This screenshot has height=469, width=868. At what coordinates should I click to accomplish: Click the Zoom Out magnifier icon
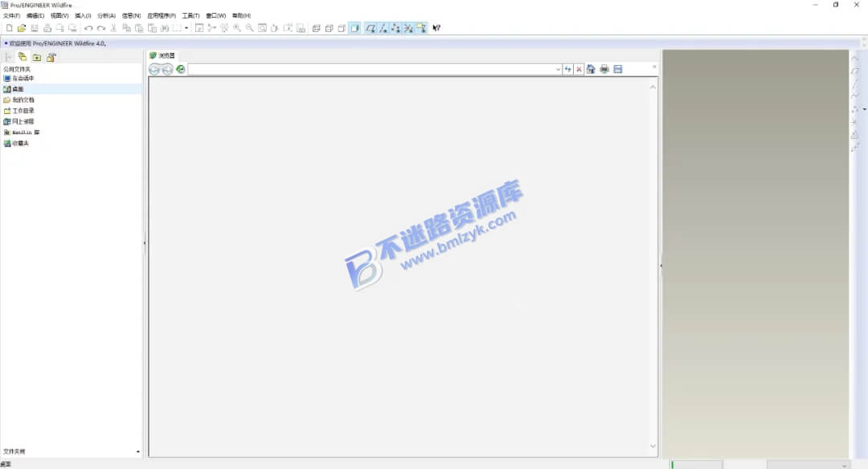250,27
